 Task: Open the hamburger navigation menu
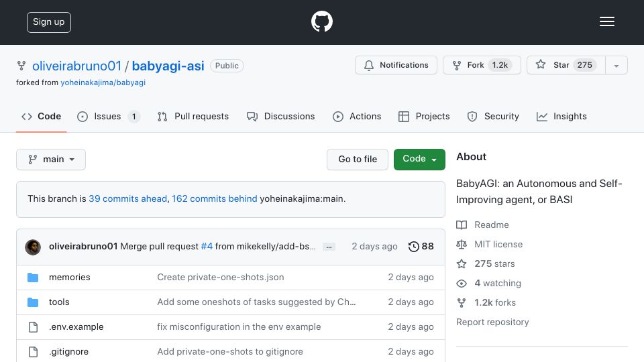click(x=606, y=21)
